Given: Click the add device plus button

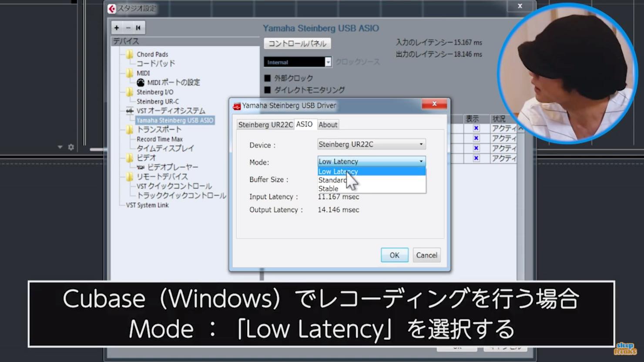Looking at the screenshot, I should (117, 28).
